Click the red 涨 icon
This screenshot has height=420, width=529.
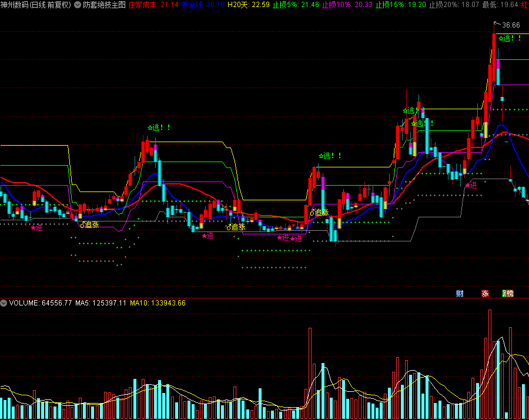[485, 294]
